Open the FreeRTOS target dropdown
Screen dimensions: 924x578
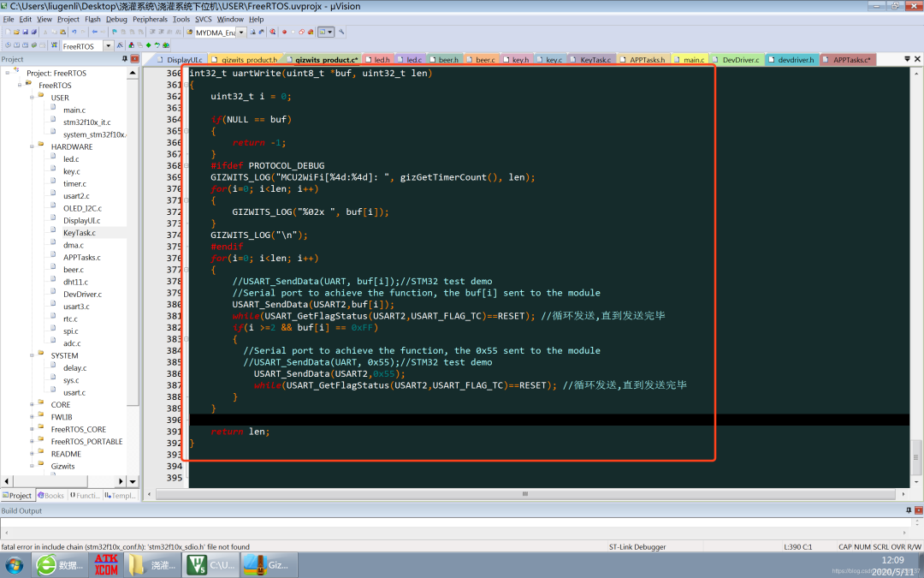click(x=108, y=45)
